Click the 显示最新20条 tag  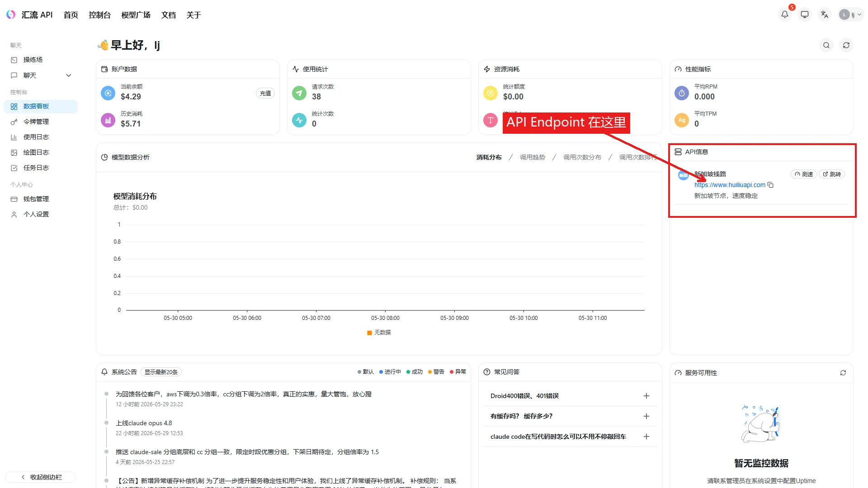161,372
